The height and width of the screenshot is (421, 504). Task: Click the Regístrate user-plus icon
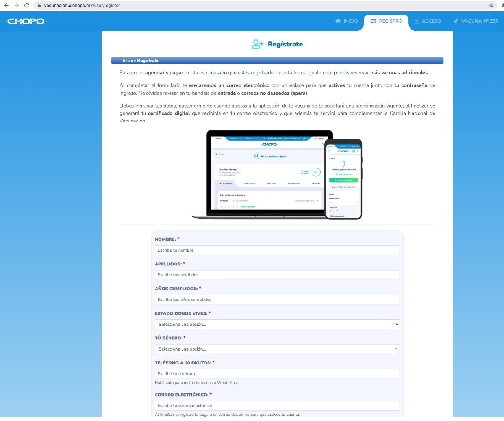[x=258, y=44]
